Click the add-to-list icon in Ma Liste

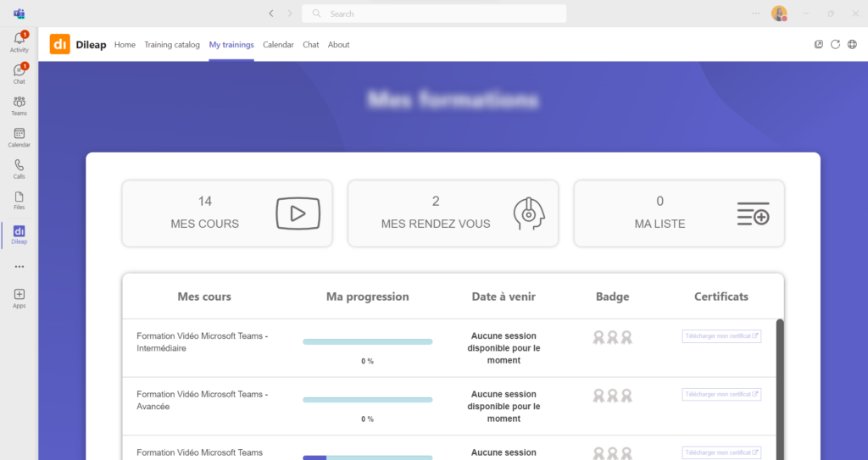[x=754, y=213]
